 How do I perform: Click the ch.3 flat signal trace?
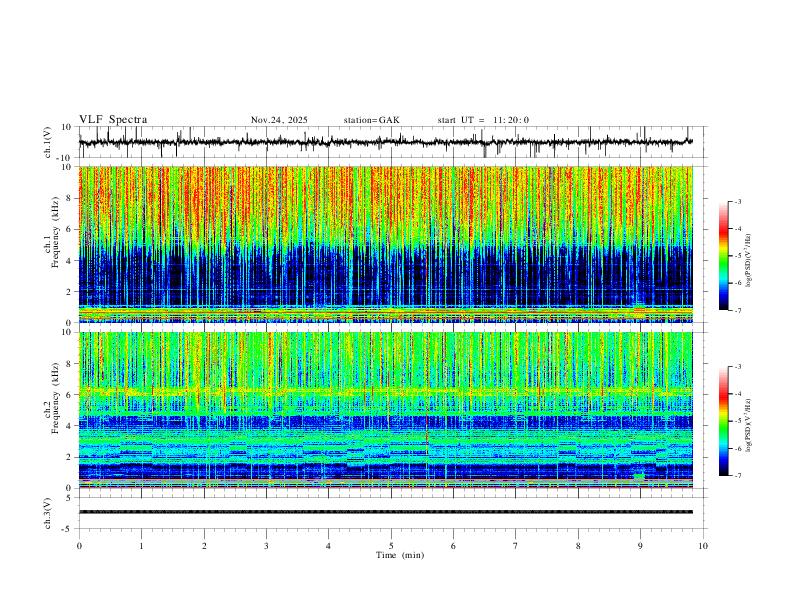tap(386, 512)
